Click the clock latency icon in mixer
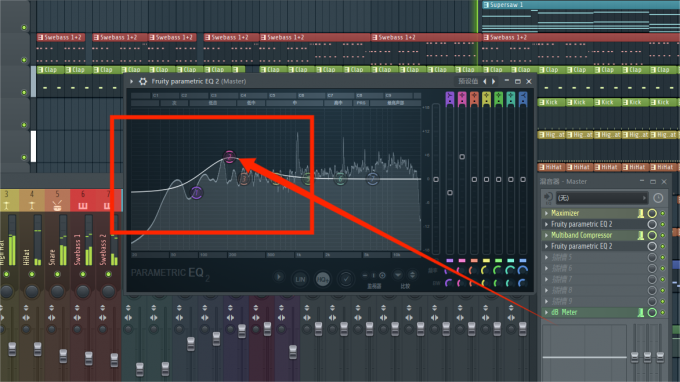The height and width of the screenshot is (382, 680). 658,198
